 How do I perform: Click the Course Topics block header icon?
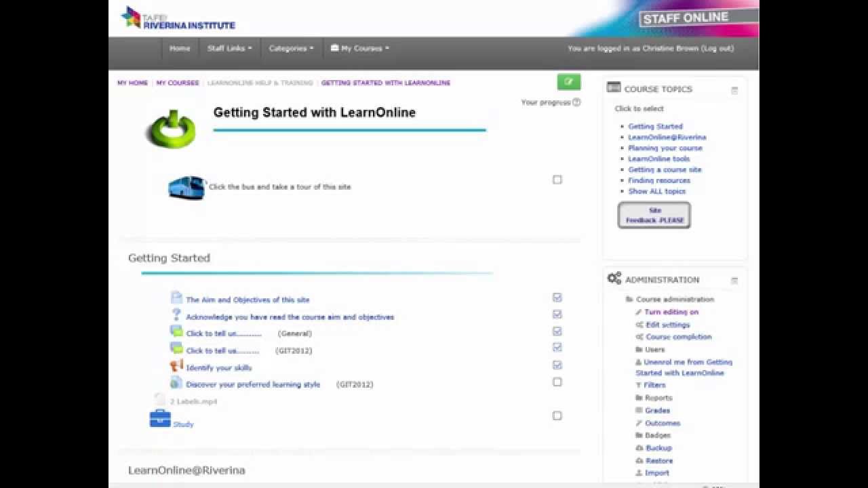[x=614, y=87]
